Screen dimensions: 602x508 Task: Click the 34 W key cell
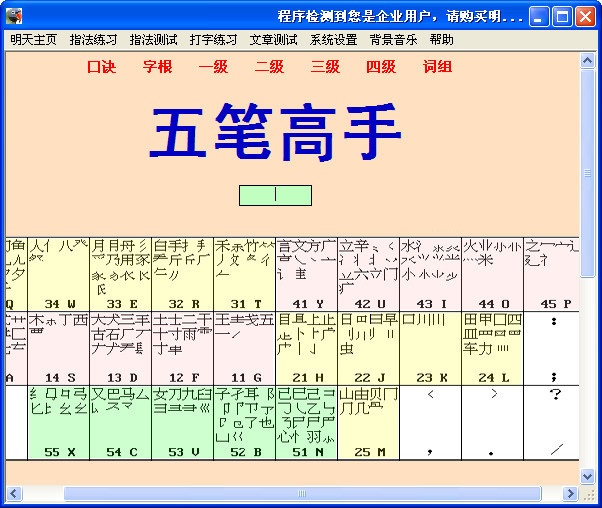tap(59, 274)
